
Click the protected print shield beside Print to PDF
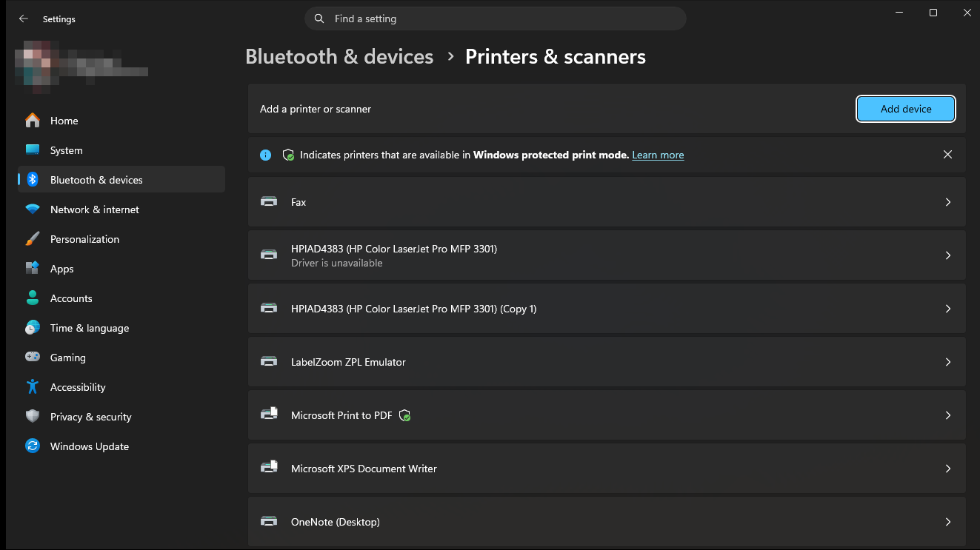click(x=404, y=416)
